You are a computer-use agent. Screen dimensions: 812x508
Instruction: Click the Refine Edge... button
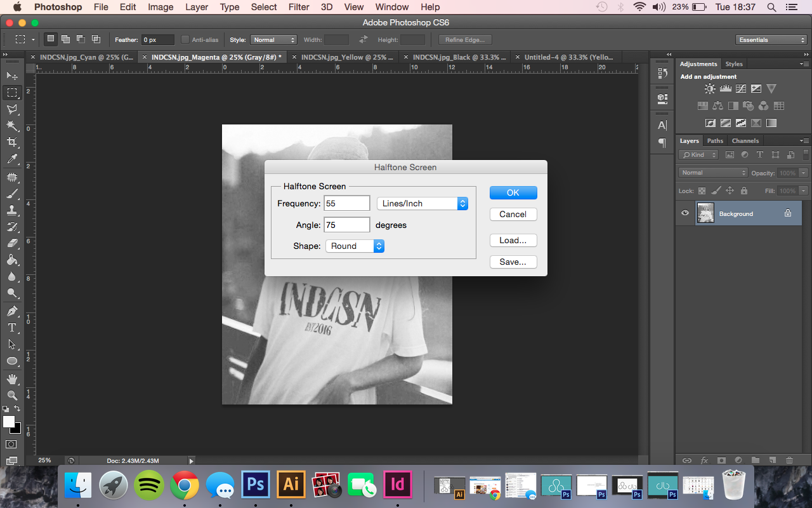coord(465,40)
